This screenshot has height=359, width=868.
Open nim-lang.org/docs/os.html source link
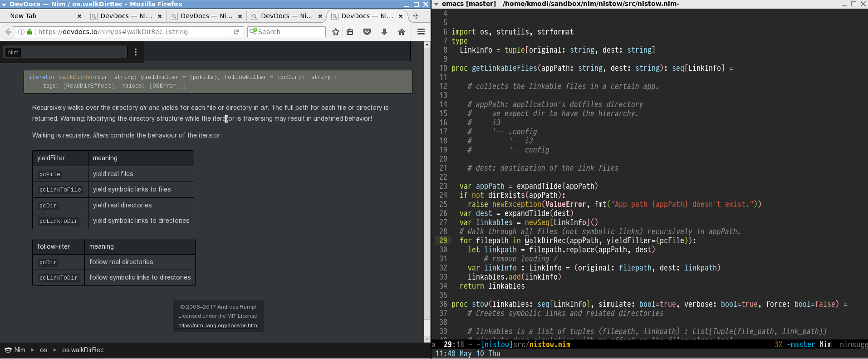point(218,325)
